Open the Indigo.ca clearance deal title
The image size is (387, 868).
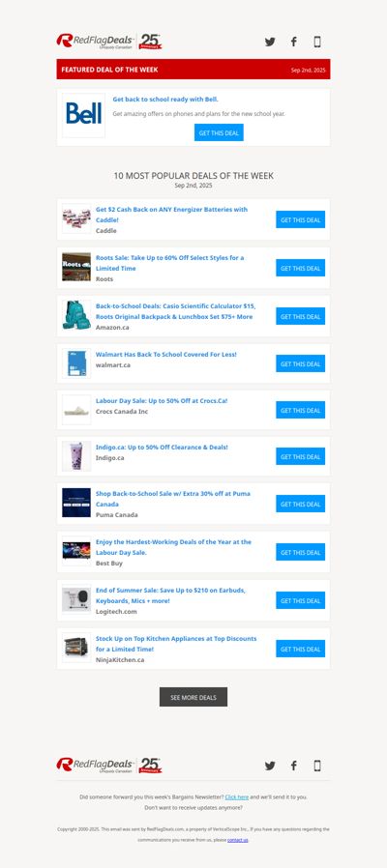(162, 447)
